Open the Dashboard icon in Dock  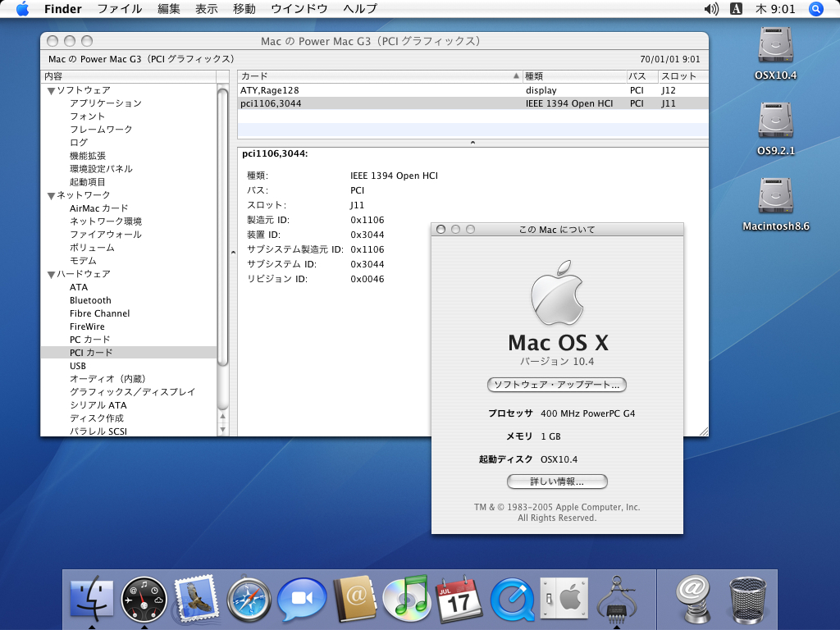click(144, 600)
